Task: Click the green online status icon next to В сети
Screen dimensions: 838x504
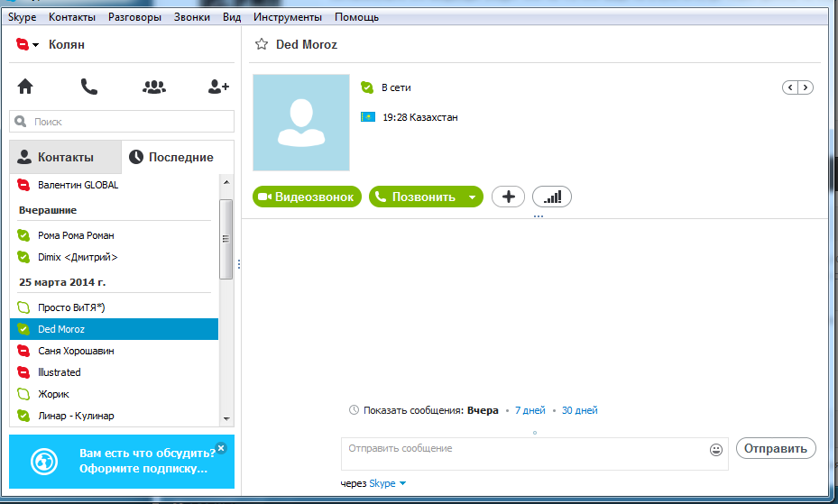Action: coord(367,87)
